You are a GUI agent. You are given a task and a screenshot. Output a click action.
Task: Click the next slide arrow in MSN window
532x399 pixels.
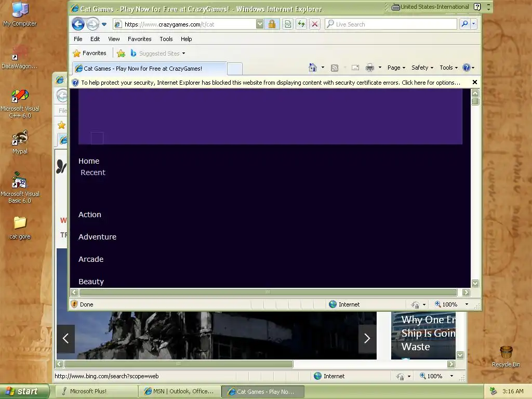pyautogui.click(x=367, y=338)
